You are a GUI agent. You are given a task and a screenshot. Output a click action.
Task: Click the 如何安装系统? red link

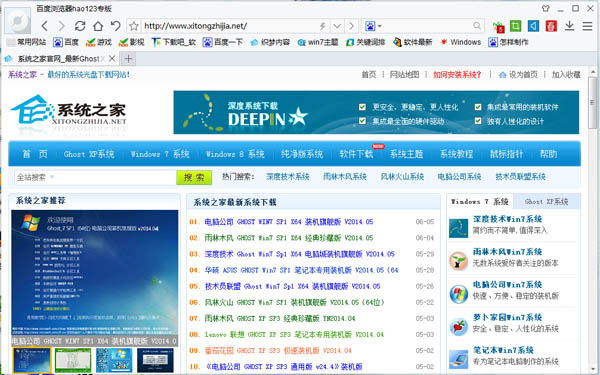pyautogui.click(x=457, y=75)
